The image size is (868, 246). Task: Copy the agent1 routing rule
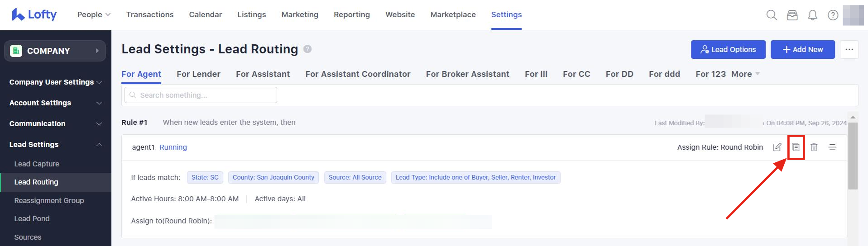pos(796,147)
